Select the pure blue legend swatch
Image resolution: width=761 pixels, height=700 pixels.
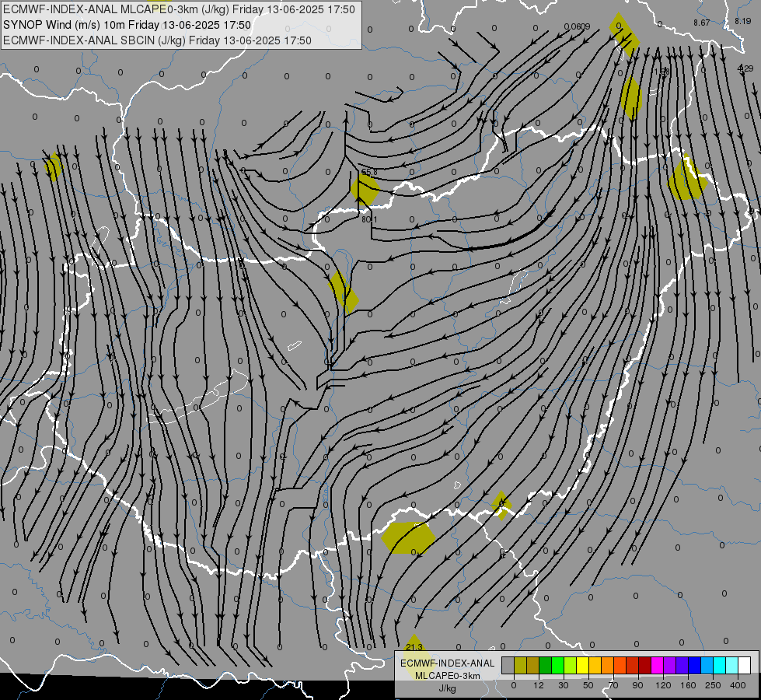coord(695,665)
